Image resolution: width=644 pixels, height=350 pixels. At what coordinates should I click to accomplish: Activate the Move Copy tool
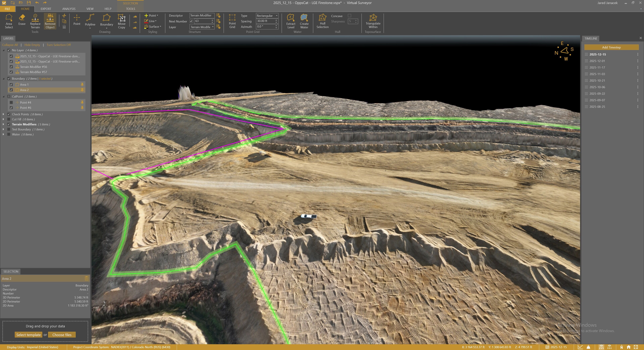[x=121, y=21]
